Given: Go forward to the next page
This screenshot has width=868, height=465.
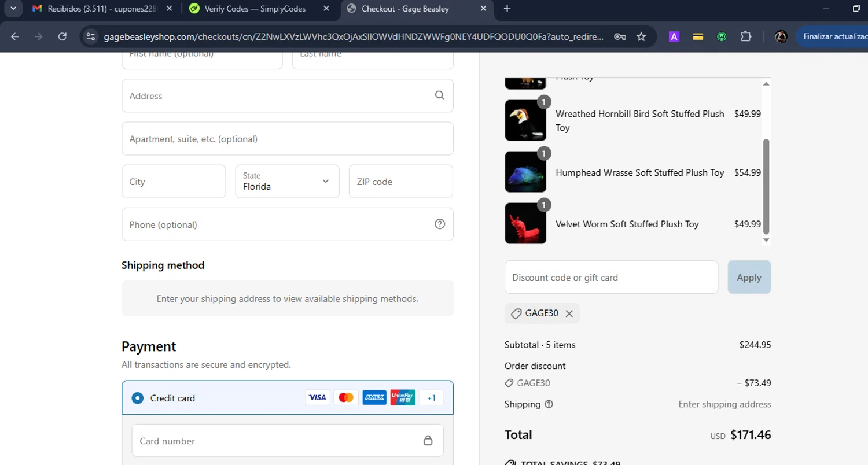Looking at the screenshot, I should (39, 36).
